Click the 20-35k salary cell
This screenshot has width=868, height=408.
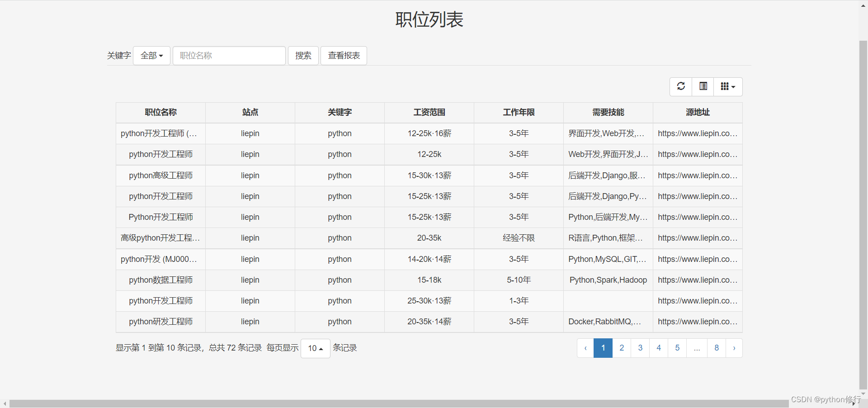[429, 238]
